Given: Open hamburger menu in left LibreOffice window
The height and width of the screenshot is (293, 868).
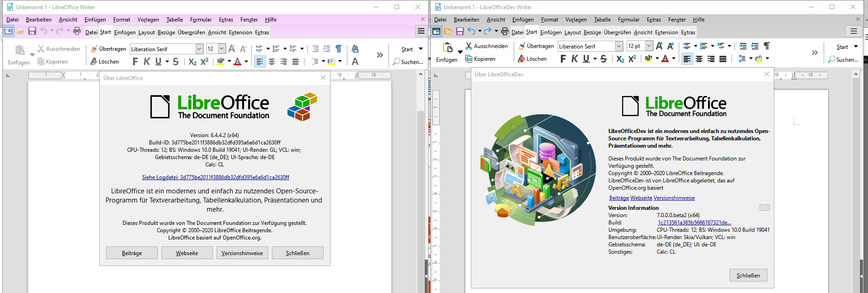Looking at the screenshot, I should pos(421,31).
